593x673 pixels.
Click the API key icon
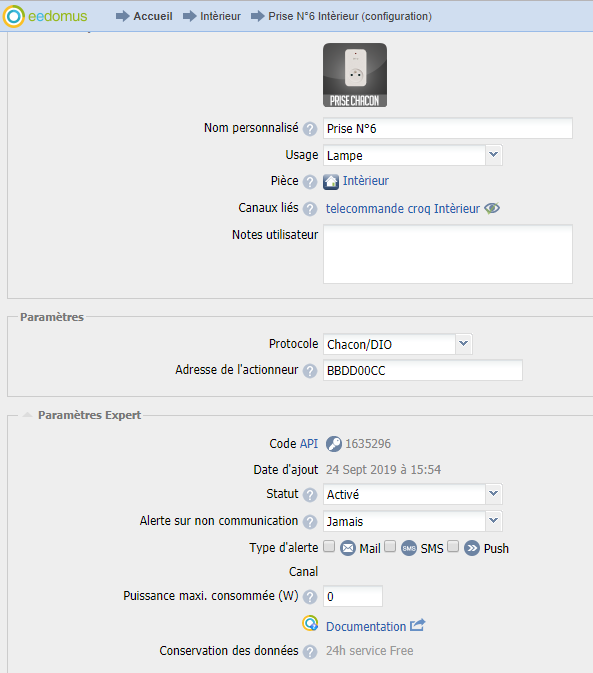pos(334,444)
